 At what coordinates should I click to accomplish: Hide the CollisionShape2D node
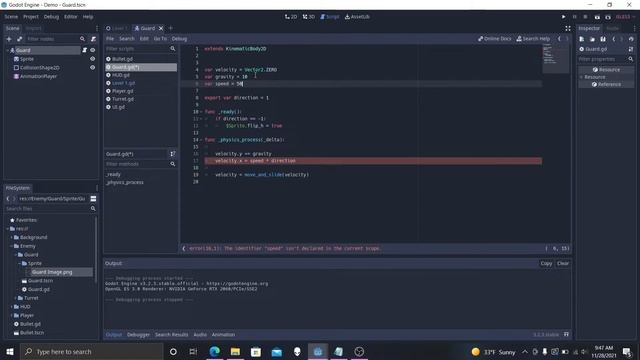pos(93,68)
